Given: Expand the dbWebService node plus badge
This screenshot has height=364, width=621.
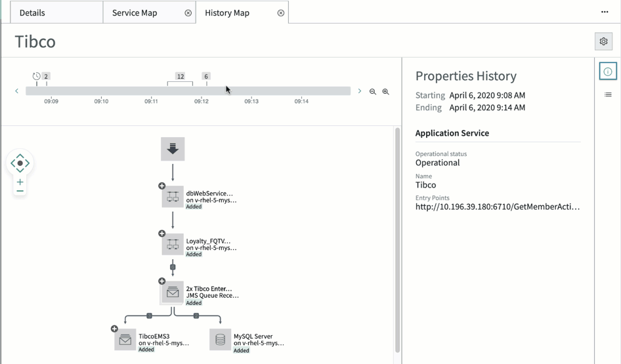Looking at the screenshot, I should point(161,186).
